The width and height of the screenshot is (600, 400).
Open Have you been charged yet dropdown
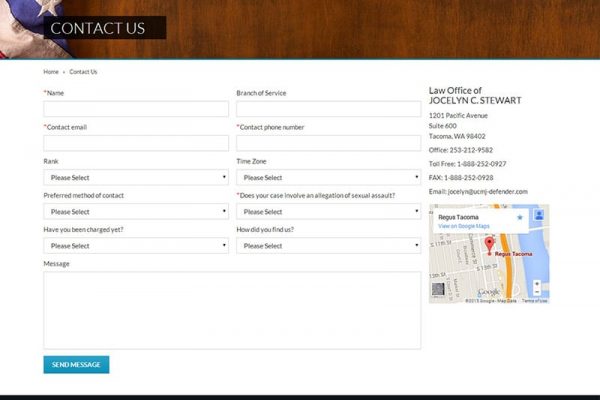click(136, 246)
